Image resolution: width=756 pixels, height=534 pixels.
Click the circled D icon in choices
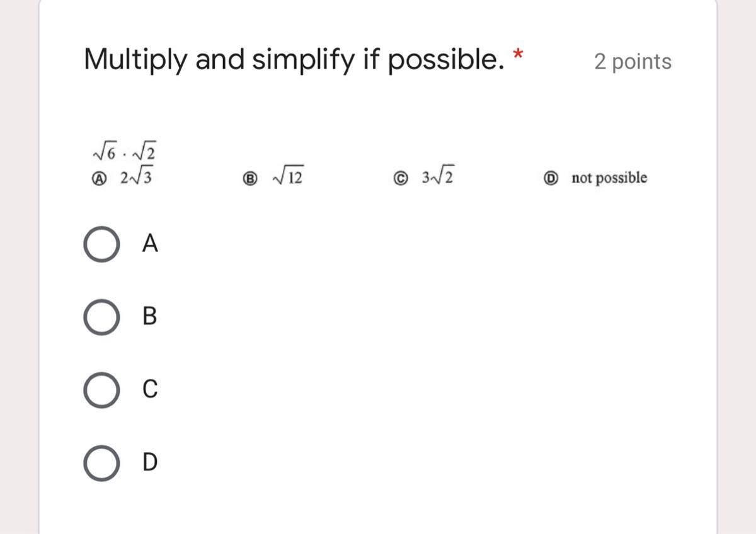click(551, 179)
